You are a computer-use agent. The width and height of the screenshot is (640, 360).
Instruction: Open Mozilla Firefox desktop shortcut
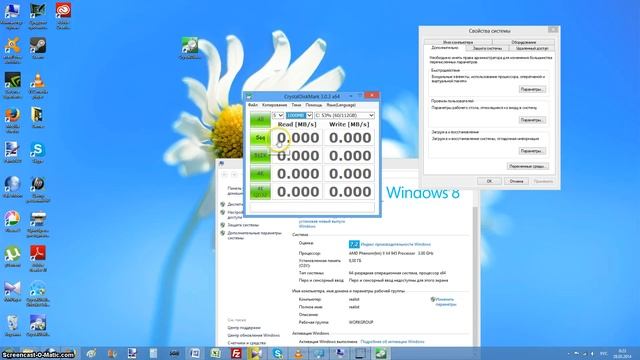(x=12, y=120)
